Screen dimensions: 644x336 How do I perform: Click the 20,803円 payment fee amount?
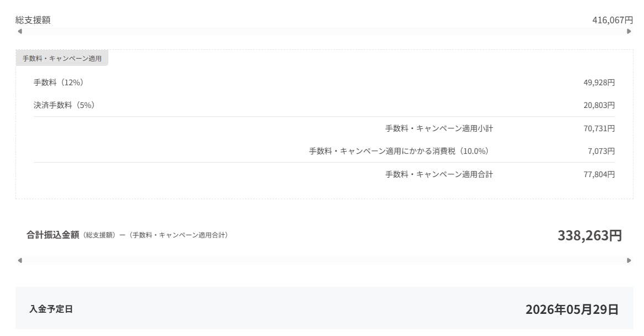point(599,105)
